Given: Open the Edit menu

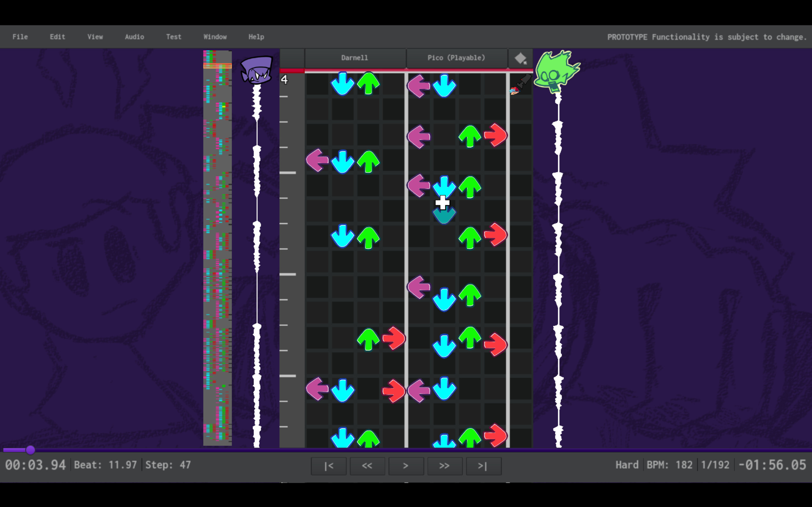Looking at the screenshot, I should click(57, 37).
